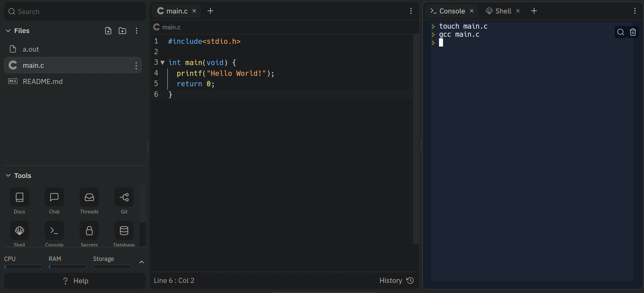Open the Docs tool
This screenshot has height=293, width=644.
pos(20,197)
